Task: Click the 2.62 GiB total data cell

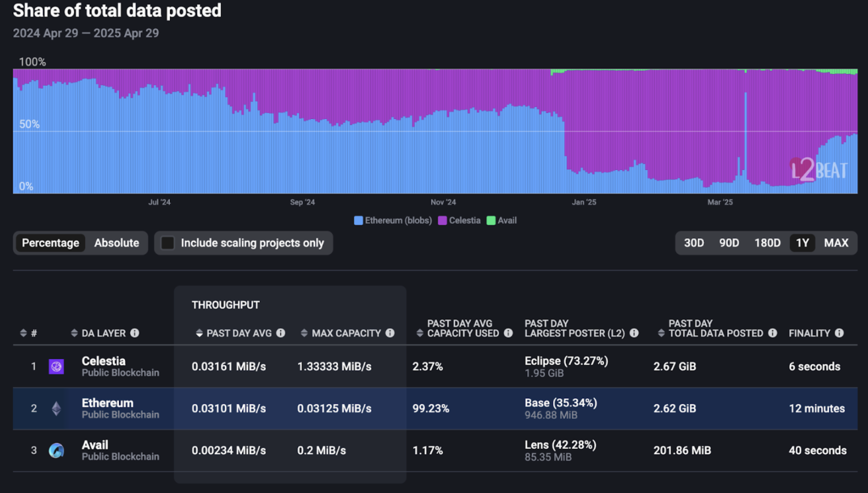Action: pyautogui.click(x=675, y=409)
